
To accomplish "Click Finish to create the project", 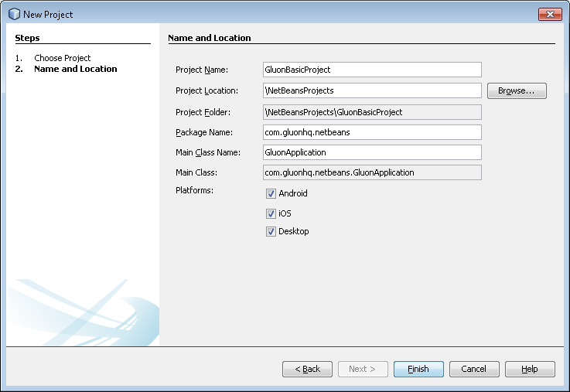I will (x=418, y=369).
